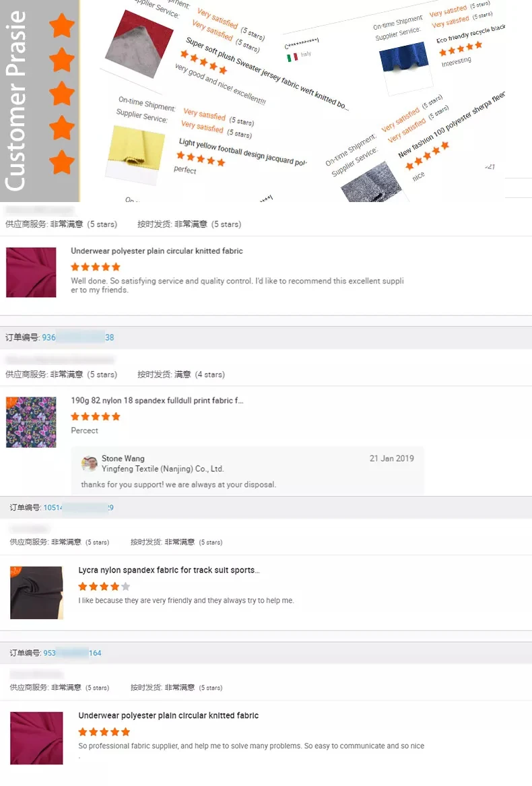Click Yingfeng Textile (Nanjing) Co., Ltd. name
The width and height of the screenshot is (532, 786).
[163, 469]
